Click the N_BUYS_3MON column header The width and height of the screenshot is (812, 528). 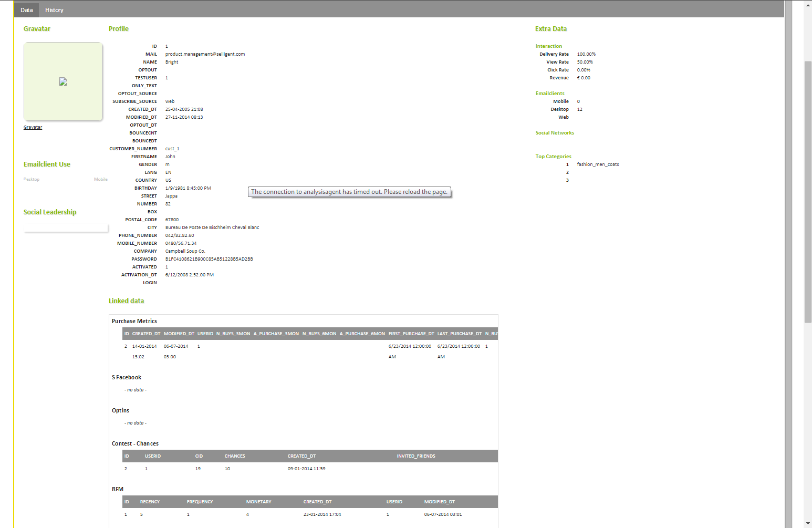[x=233, y=334]
